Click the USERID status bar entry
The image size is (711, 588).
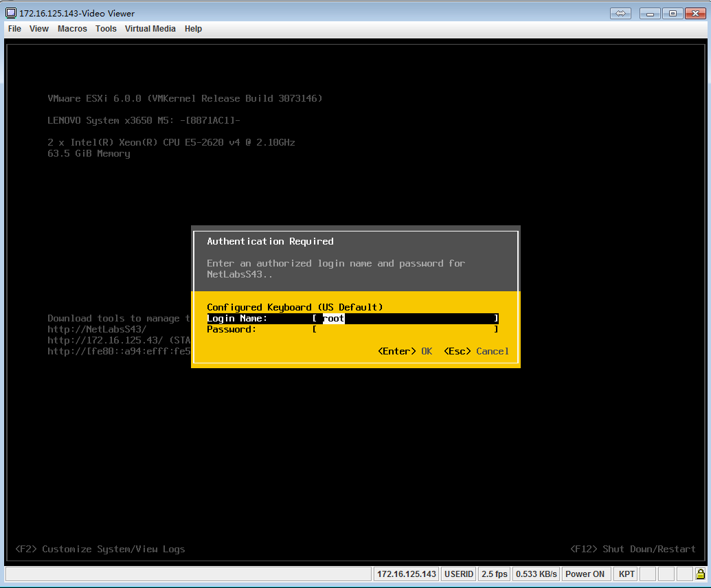click(x=458, y=574)
